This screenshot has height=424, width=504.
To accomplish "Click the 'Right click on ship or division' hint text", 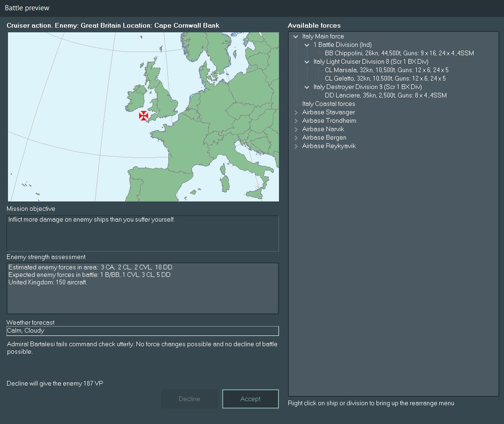I will [x=371, y=403].
